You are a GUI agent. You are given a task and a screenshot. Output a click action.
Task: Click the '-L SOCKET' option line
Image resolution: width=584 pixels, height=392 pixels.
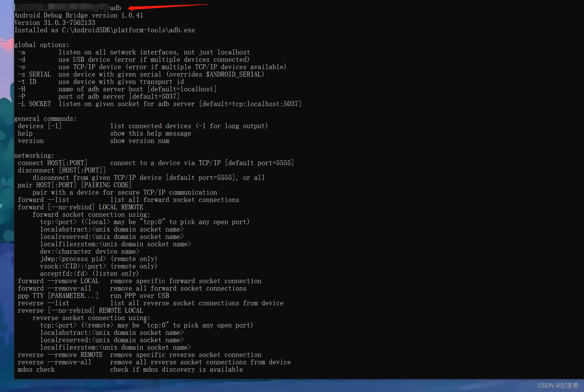click(159, 104)
